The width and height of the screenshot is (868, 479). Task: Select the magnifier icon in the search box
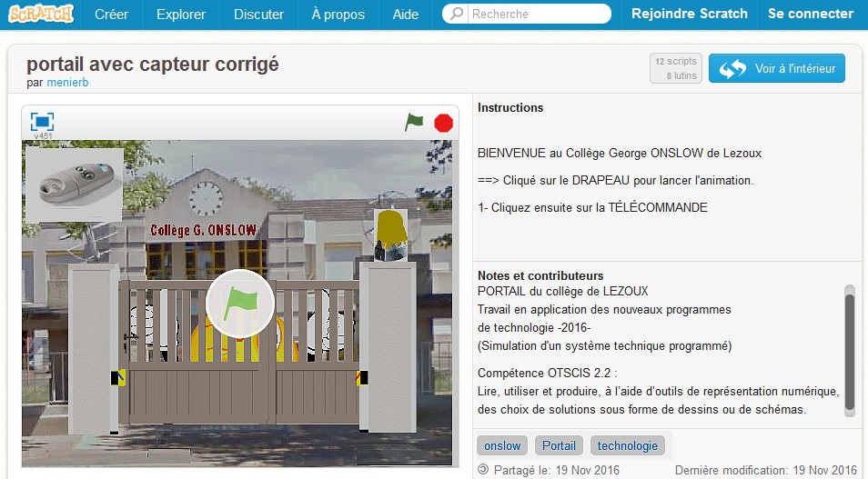point(457,14)
